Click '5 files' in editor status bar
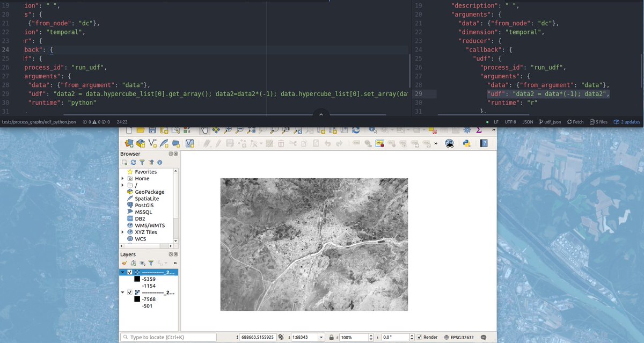644x343 pixels. click(598, 122)
